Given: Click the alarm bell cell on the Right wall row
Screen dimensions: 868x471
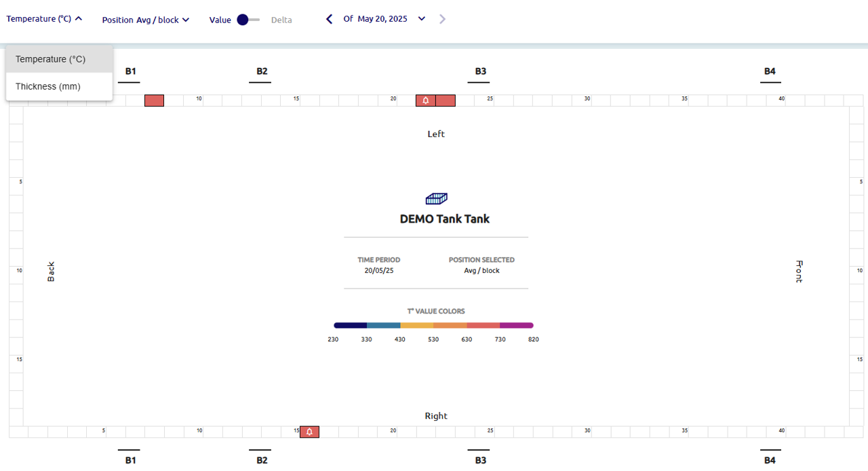Looking at the screenshot, I should 310,432.
